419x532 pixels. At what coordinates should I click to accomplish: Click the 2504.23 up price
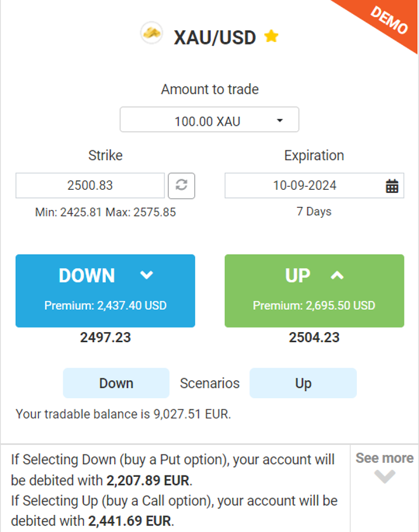click(314, 338)
